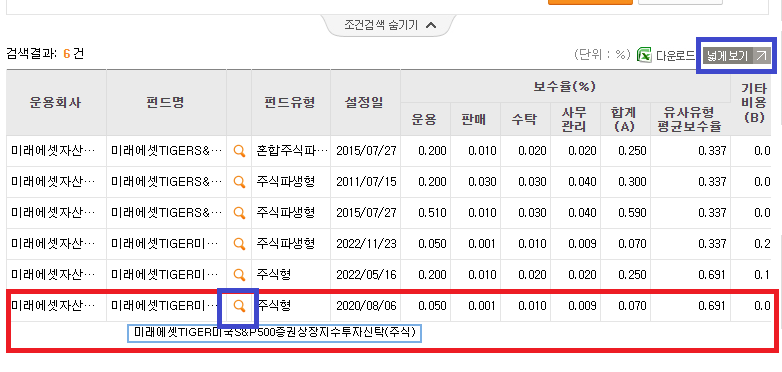This screenshot has width=782, height=372.
Task: Click the 다운로드 link text
Action: (x=675, y=56)
